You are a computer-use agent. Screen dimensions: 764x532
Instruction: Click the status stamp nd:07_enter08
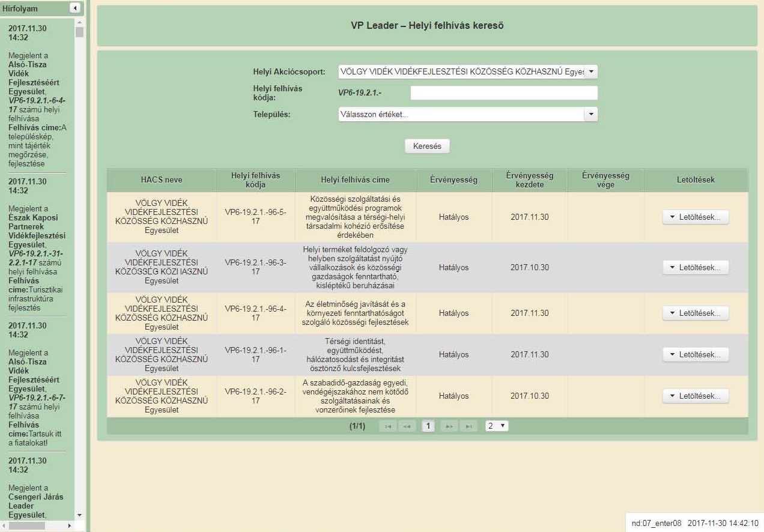pyautogui.click(x=656, y=523)
